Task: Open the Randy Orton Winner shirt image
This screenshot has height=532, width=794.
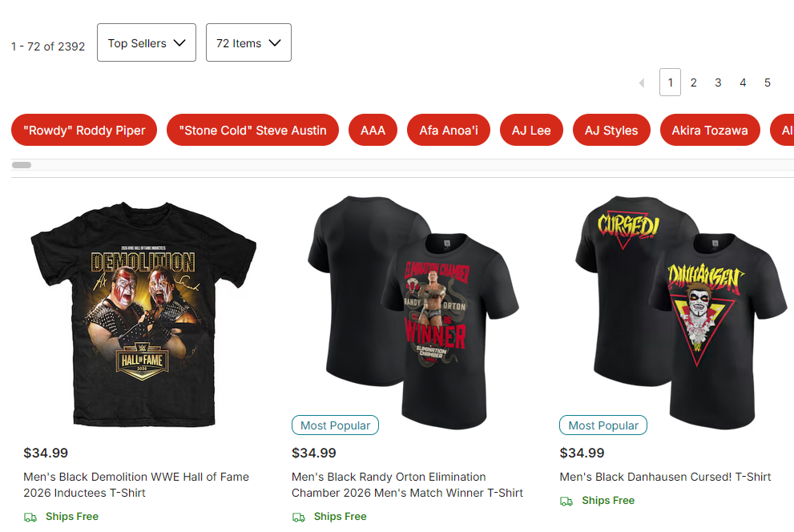Action: [x=413, y=312]
